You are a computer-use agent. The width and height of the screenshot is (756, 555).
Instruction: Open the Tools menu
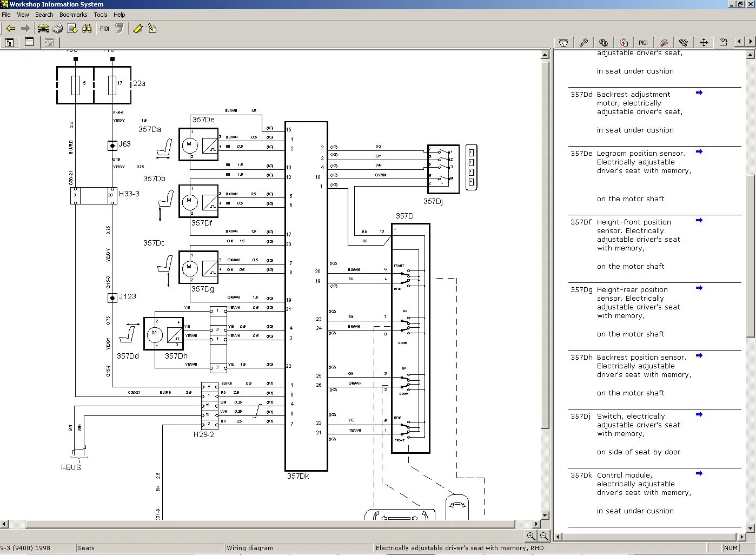101,15
